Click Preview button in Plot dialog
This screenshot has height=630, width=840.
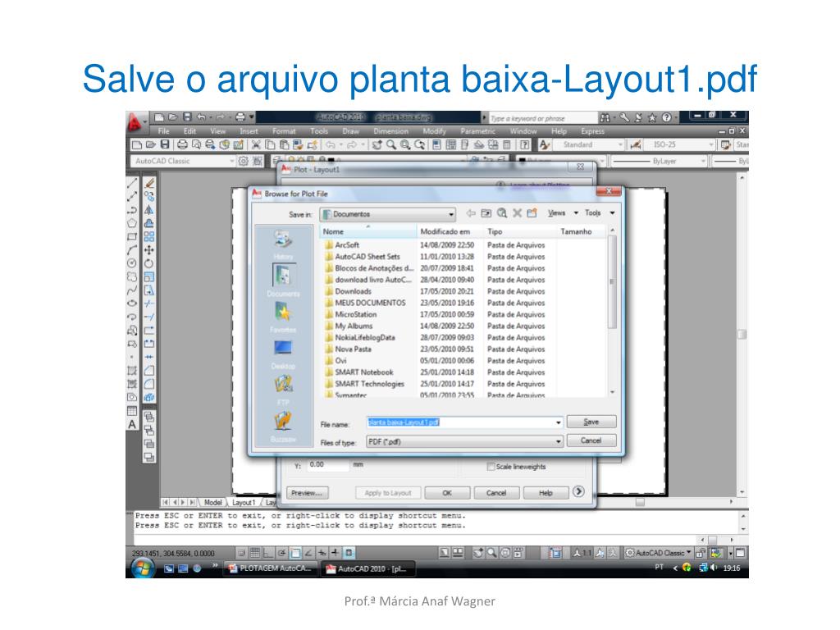click(x=307, y=493)
